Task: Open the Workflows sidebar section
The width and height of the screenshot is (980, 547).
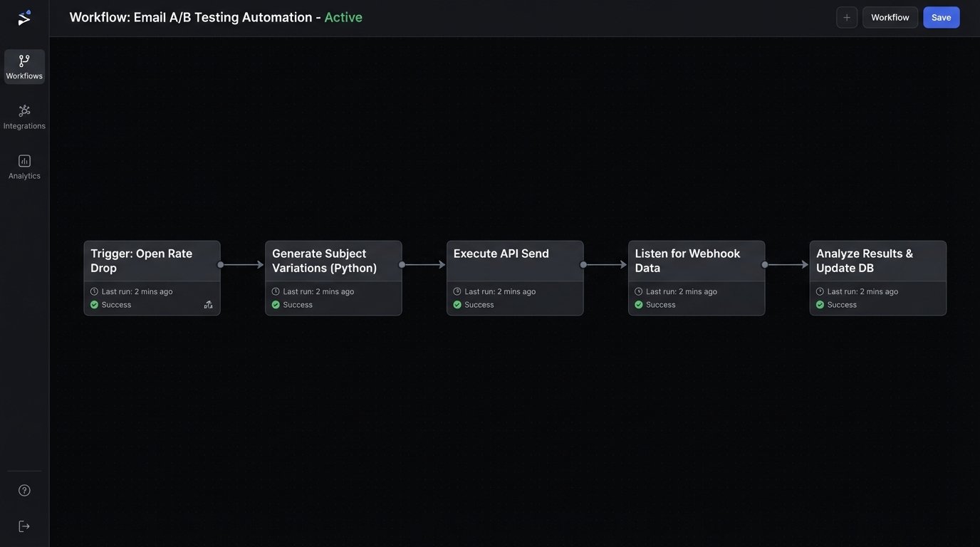Action: [x=24, y=67]
